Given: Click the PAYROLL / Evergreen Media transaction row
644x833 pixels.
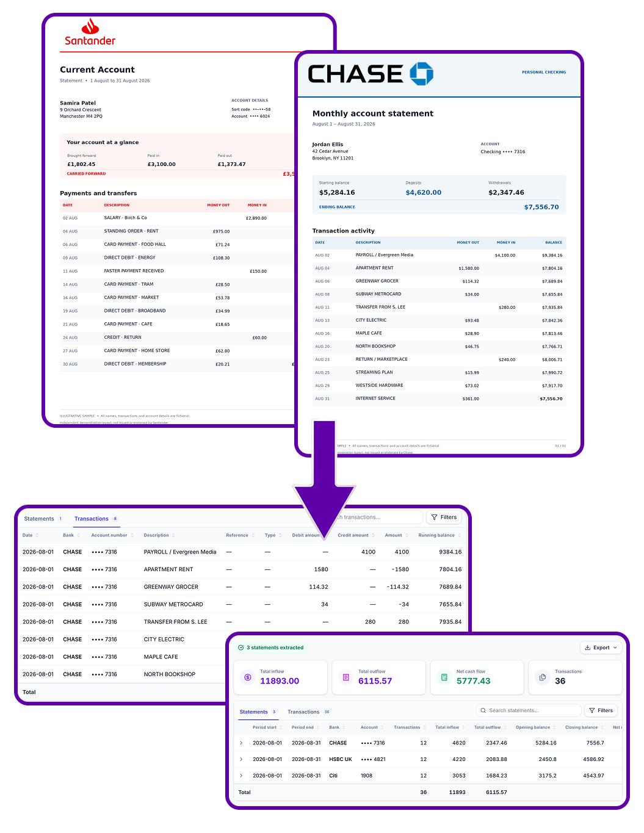Looking at the screenshot, I should (x=242, y=552).
